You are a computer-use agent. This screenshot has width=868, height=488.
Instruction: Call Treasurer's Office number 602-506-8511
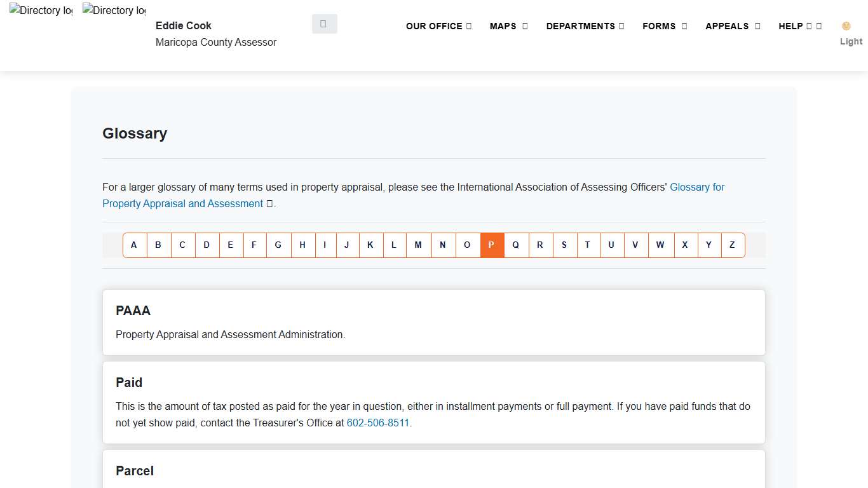pos(377,423)
